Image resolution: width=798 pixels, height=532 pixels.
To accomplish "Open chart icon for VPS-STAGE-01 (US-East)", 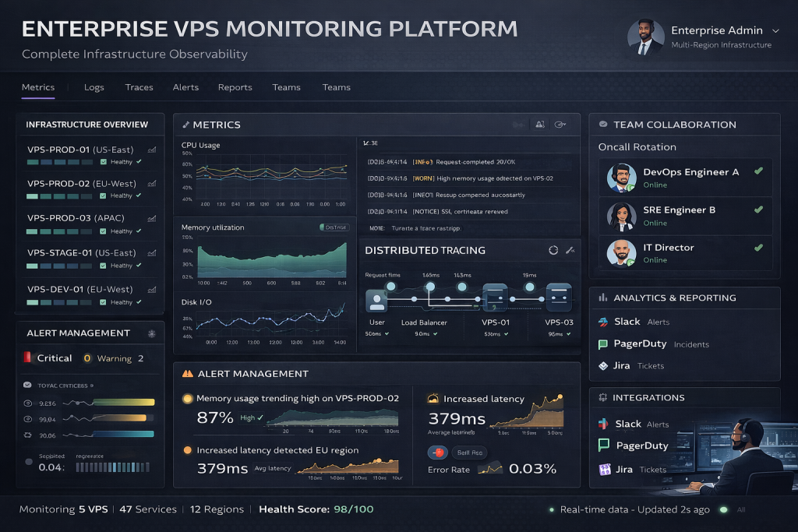I will 152,253.
